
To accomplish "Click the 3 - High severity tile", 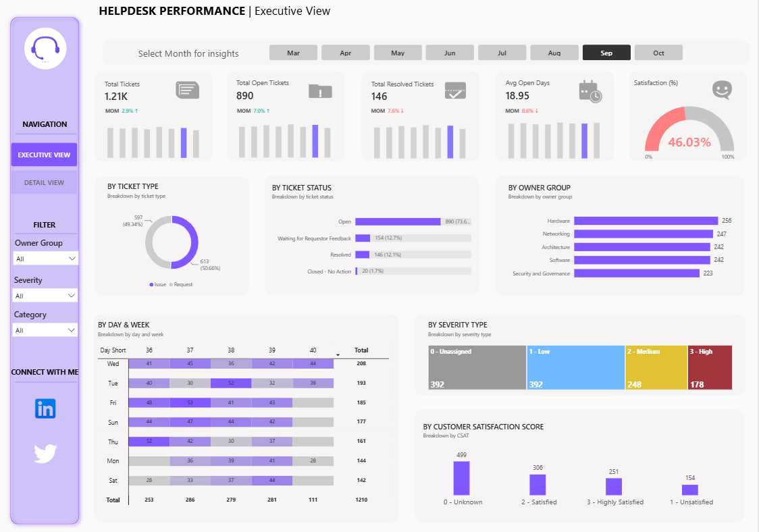I will [x=710, y=367].
